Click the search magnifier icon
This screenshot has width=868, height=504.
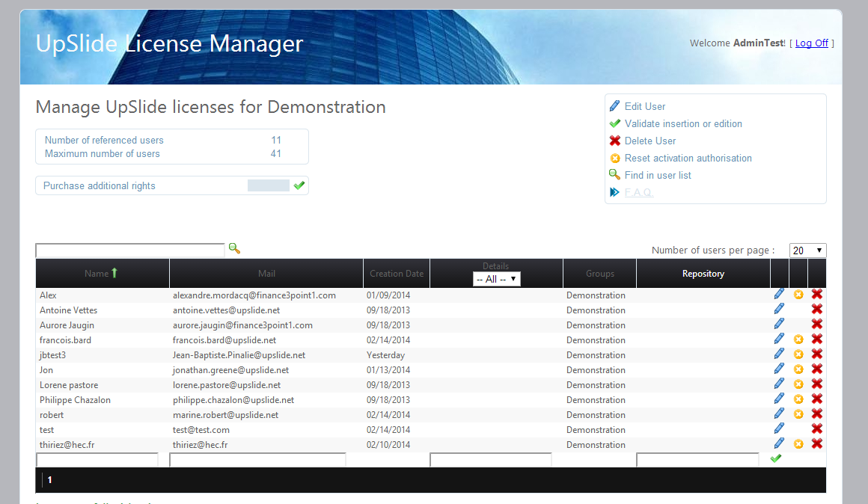(234, 248)
